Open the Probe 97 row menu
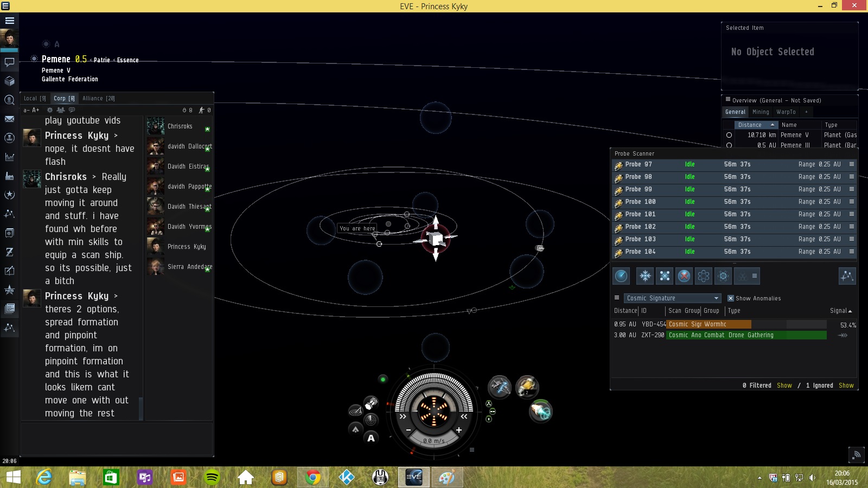868x488 pixels. click(x=851, y=164)
